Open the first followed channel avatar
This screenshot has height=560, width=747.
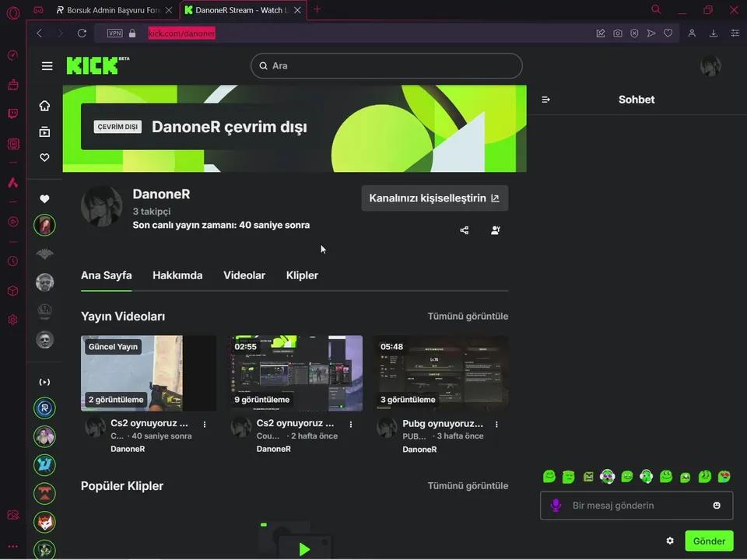tap(44, 225)
